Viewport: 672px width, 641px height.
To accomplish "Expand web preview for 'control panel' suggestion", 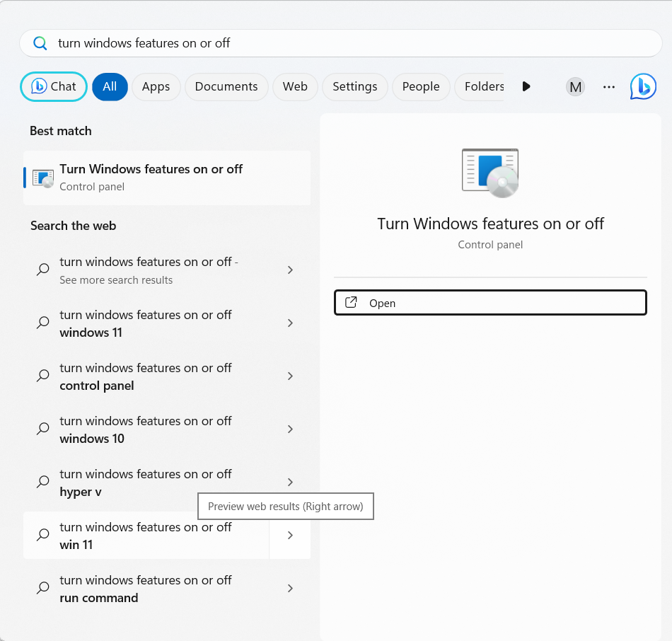I will 290,376.
